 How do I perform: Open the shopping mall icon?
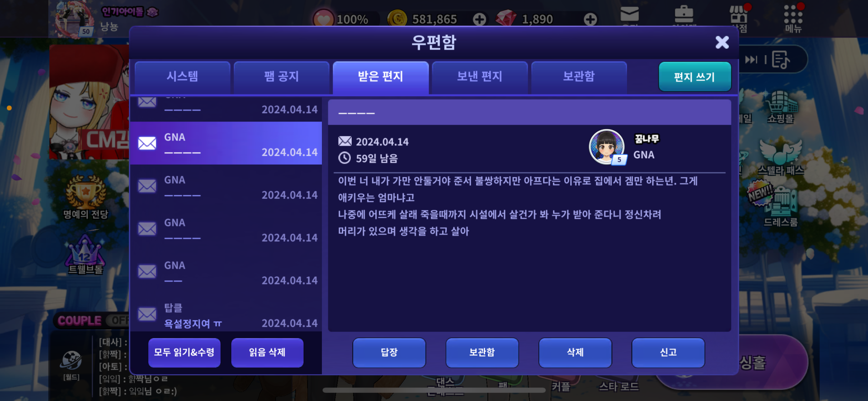tap(781, 107)
